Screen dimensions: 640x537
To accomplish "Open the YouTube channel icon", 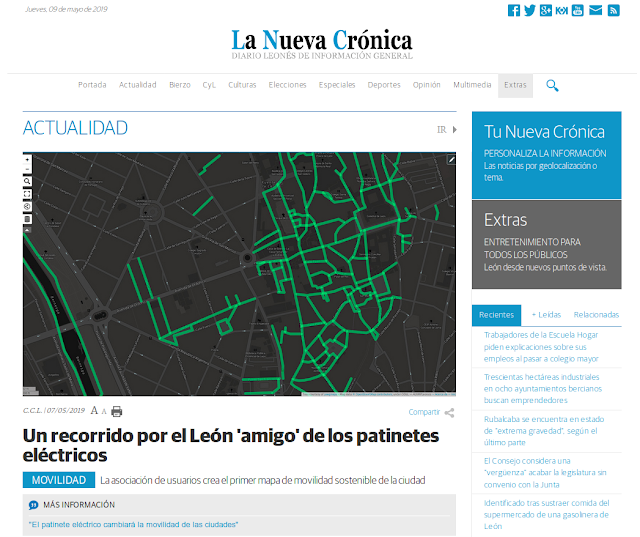I will click(578, 10).
